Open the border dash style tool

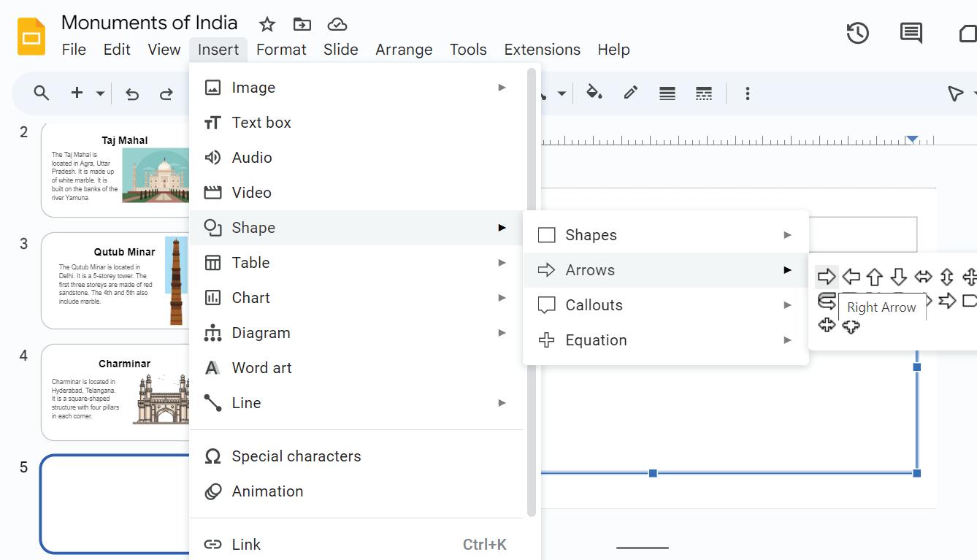click(703, 93)
